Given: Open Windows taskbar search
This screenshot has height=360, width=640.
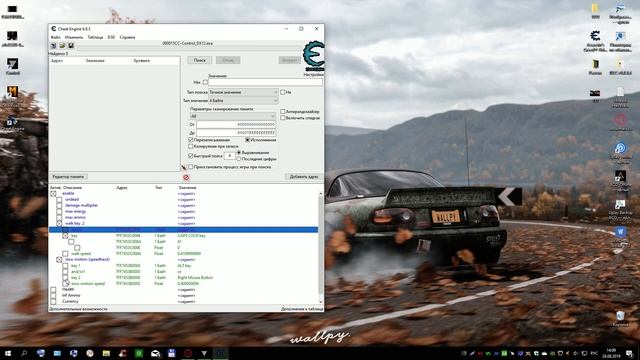Looking at the screenshot, I should click(24, 353).
